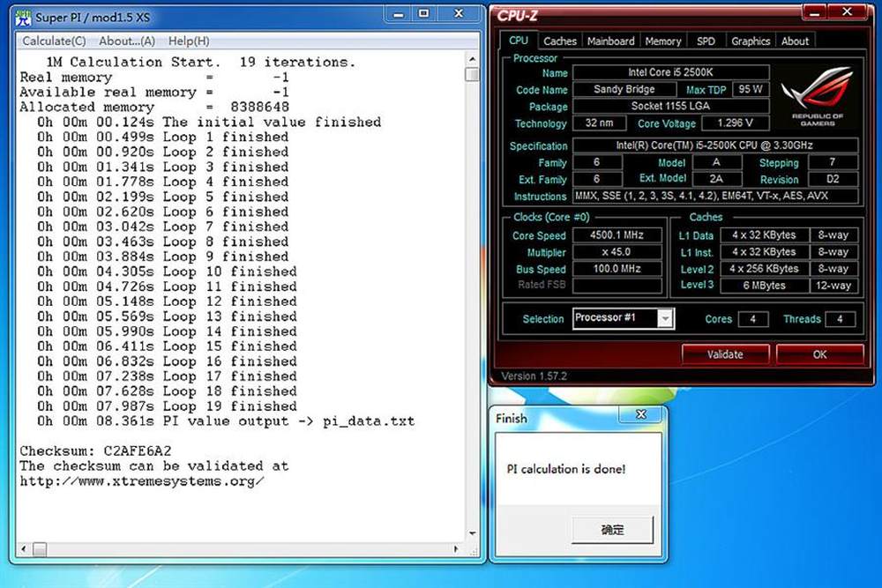
Task: Switch to the Mainboard tab
Action: pos(610,41)
